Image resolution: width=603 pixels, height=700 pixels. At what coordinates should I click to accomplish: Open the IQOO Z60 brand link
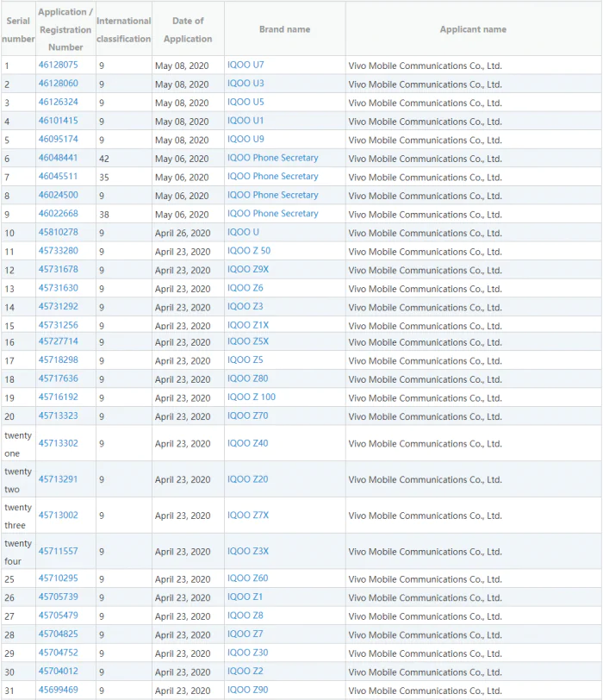coord(248,578)
